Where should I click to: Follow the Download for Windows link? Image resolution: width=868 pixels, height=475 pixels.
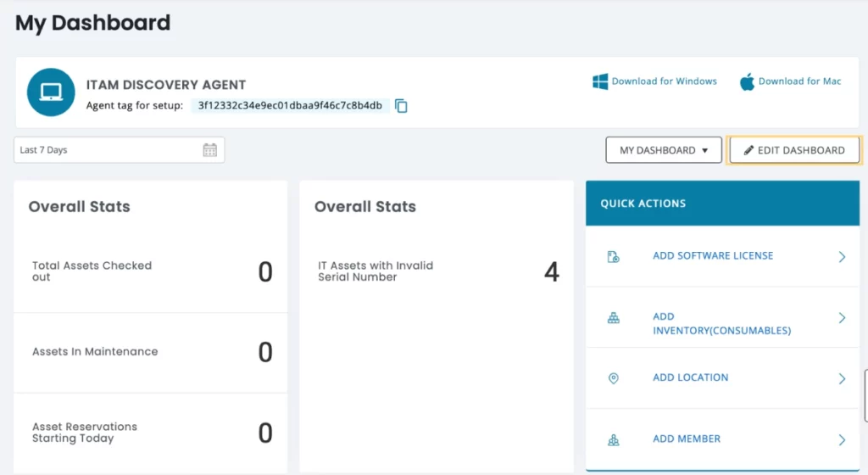pyautogui.click(x=664, y=81)
